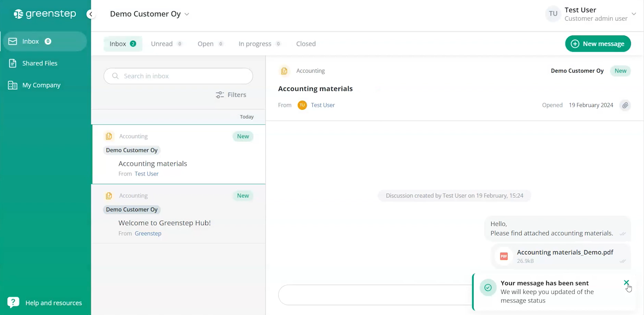Click the attachment paperclip icon

coord(625,105)
